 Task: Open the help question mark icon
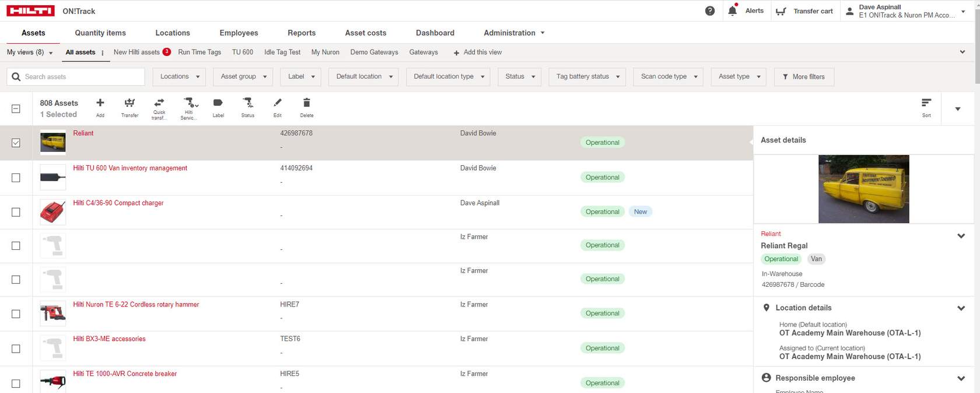710,11
